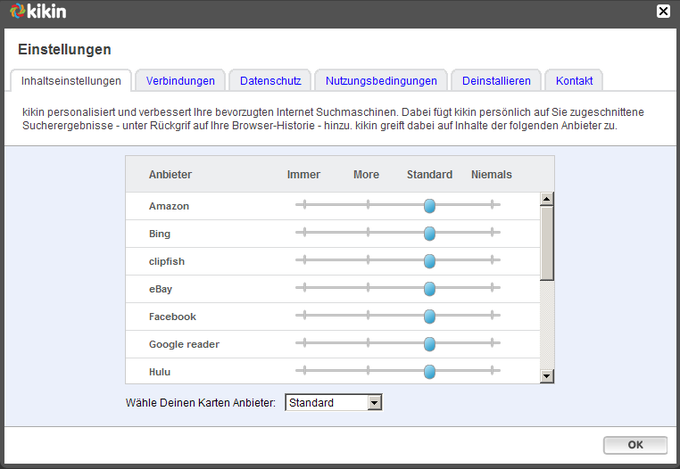Viewport: 680px width, 469px height.
Task: Open the Kontakt tab
Action: point(574,81)
